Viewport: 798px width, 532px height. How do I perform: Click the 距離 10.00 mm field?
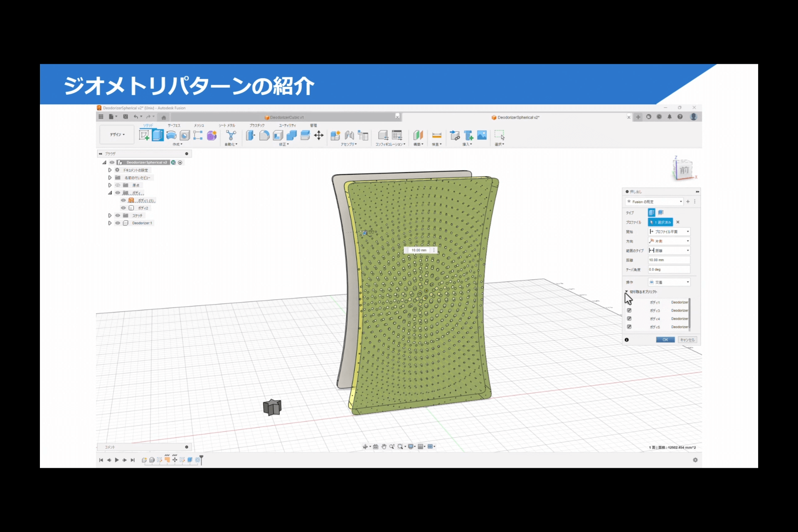(x=669, y=260)
